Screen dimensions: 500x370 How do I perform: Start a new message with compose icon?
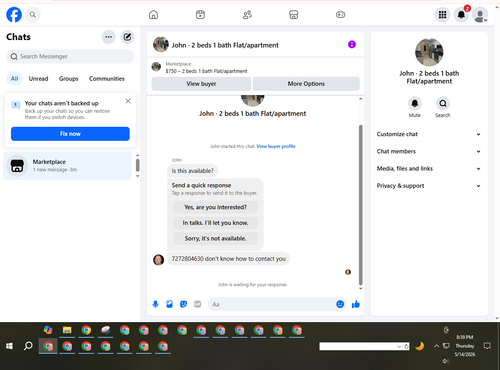click(127, 37)
